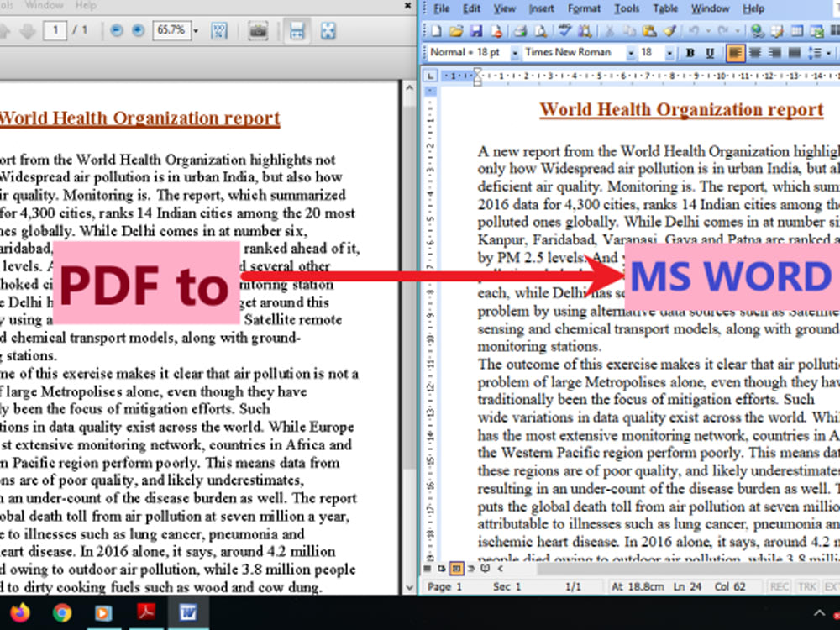
Task: Click the Paste clipboard icon in Word
Action: pos(649,31)
